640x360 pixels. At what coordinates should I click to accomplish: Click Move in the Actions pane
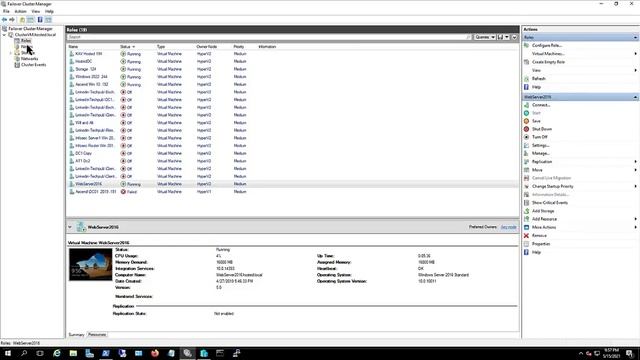click(x=537, y=170)
